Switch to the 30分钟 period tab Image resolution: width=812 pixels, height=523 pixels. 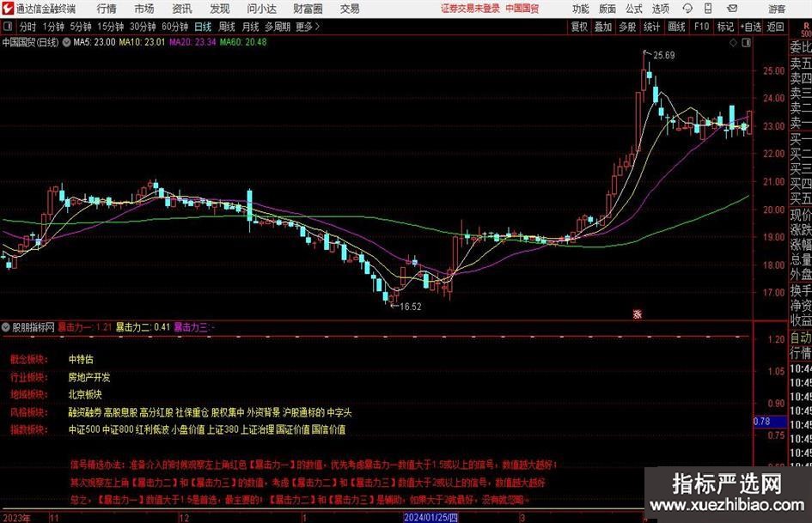pos(143,27)
